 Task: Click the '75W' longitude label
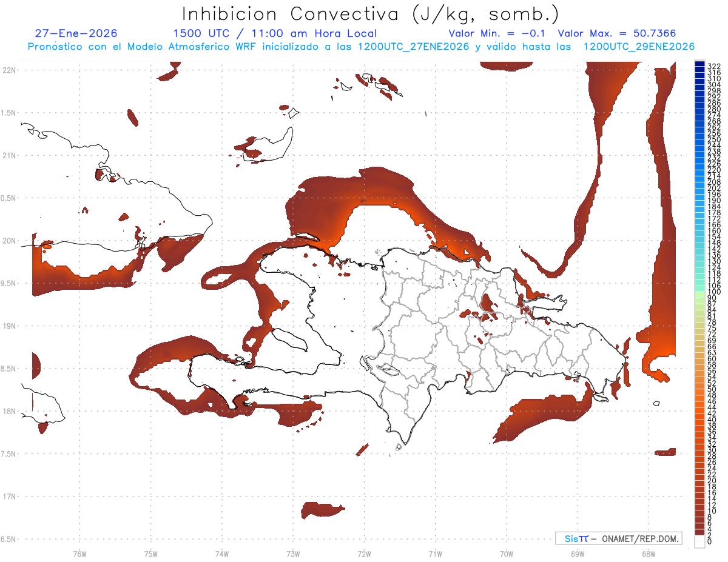150,553
